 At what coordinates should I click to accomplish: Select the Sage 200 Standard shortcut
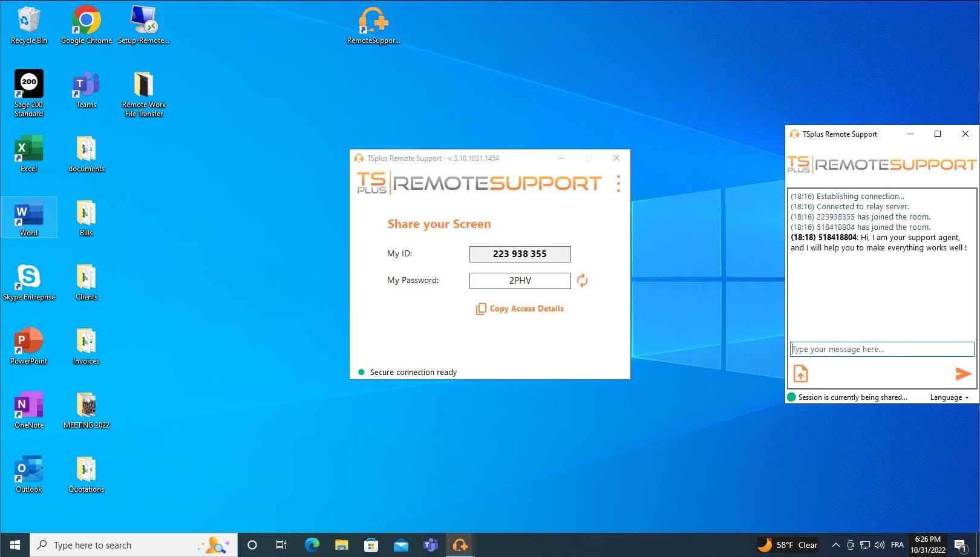coord(28,93)
